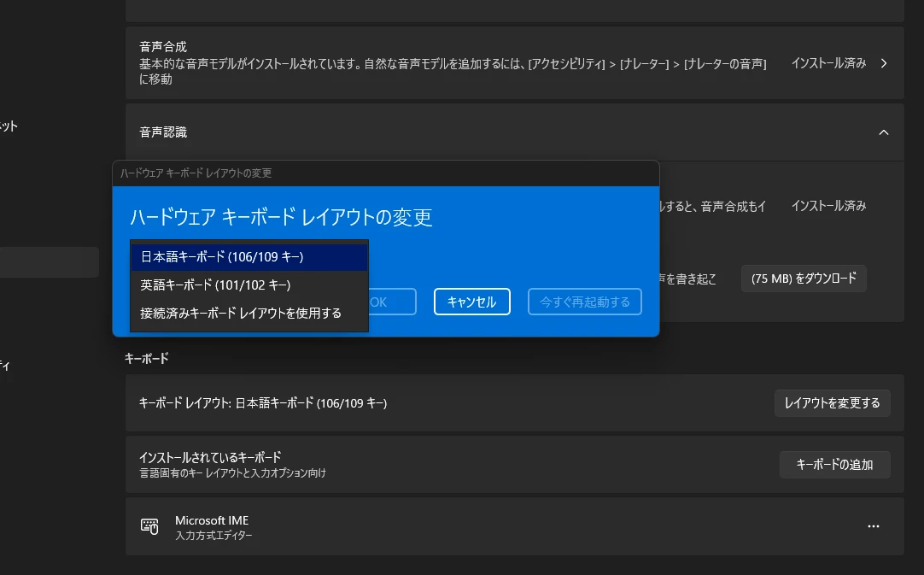Open the 音声合成 row's right chevron arrow
This screenshot has width=924, height=575.
pyautogui.click(x=884, y=63)
